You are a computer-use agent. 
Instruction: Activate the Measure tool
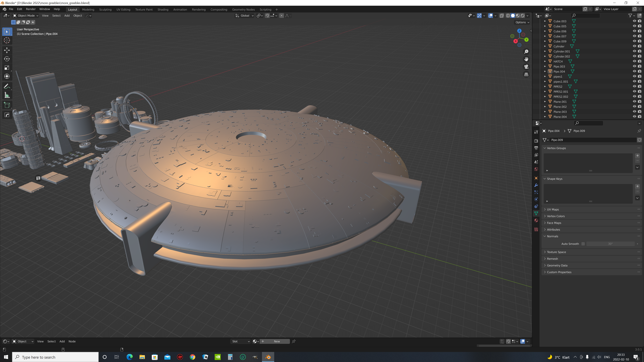pos(7,95)
